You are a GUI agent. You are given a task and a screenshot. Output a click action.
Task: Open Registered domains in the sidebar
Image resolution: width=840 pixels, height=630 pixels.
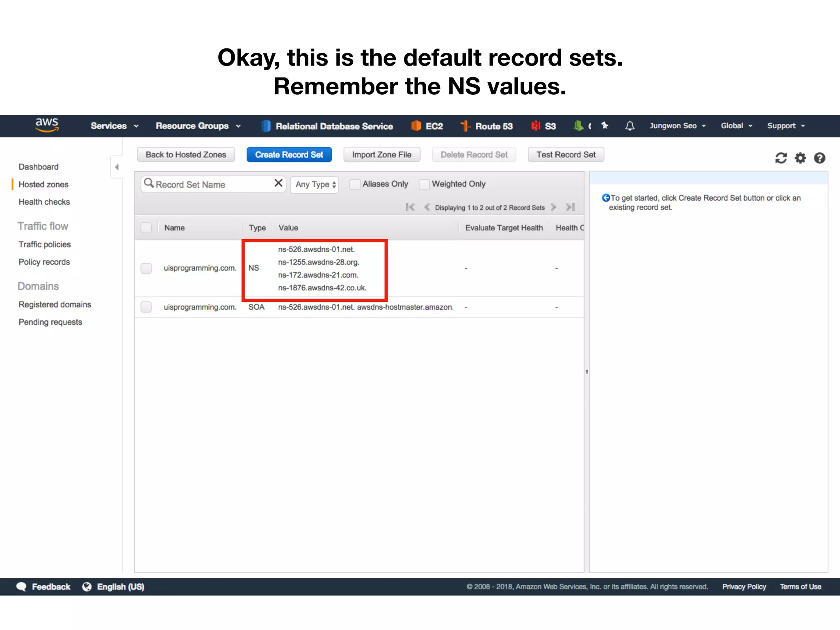tap(55, 305)
